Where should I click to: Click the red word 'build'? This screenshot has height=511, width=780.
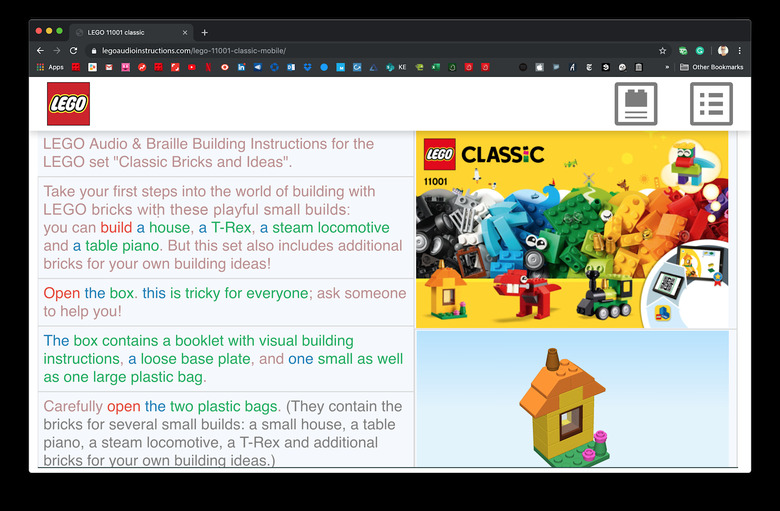pyautogui.click(x=116, y=227)
